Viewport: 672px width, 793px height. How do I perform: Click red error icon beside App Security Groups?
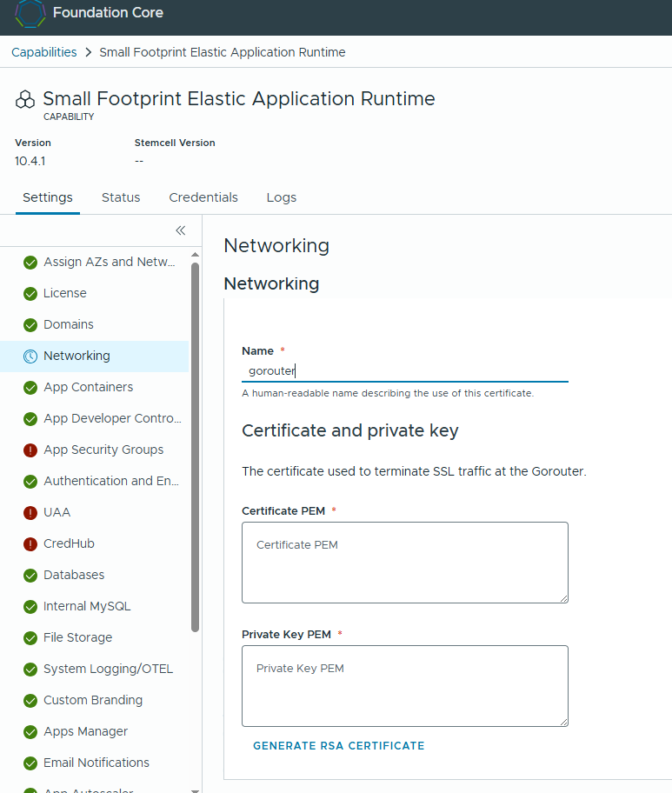point(30,450)
